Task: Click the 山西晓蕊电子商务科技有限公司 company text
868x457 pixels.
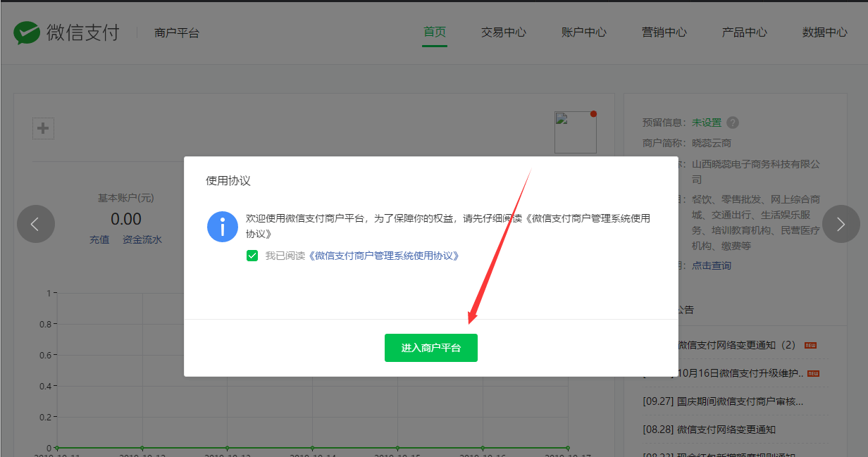Action: click(x=756, y=171)
